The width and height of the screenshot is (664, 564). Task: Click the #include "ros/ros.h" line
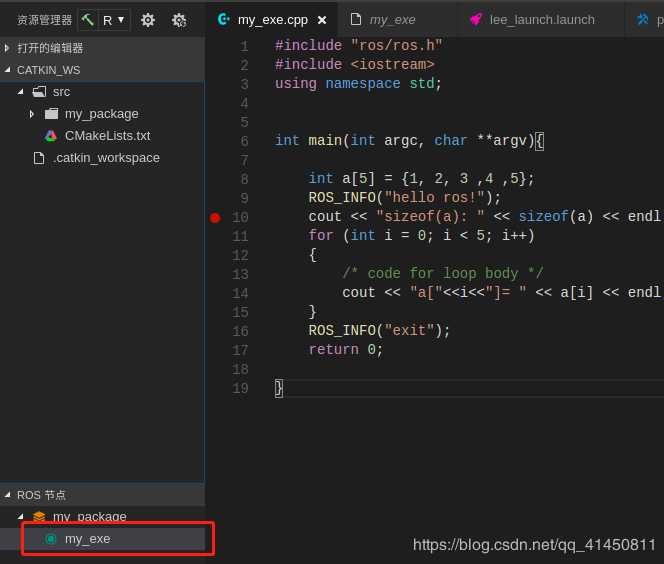(x=358, y=45)
